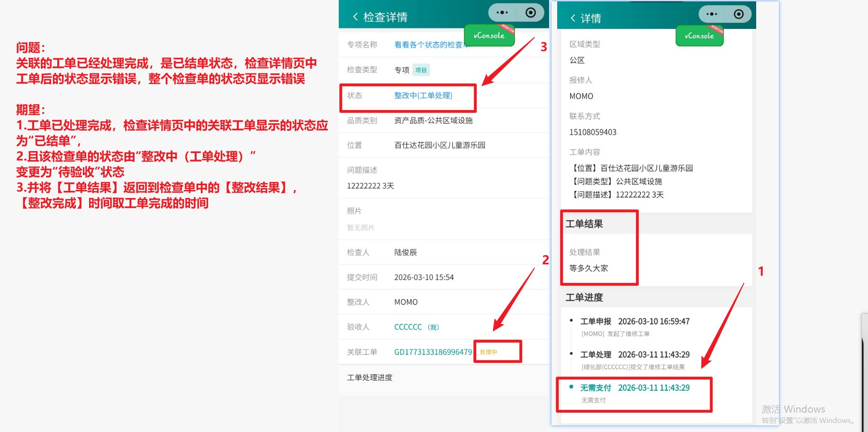Tap the circle close icon on 检查详情 header

click(x=531, y=13)
